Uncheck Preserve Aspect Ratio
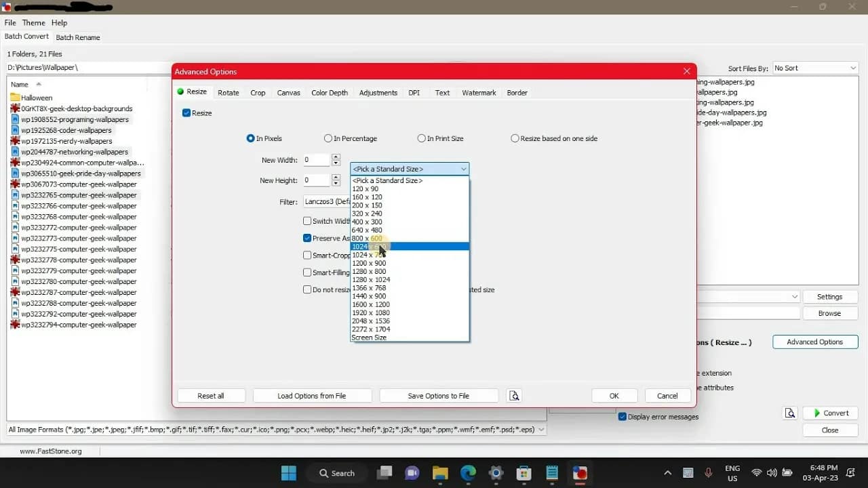The height and width of the screenshot is (488, 868). (307, 238)
